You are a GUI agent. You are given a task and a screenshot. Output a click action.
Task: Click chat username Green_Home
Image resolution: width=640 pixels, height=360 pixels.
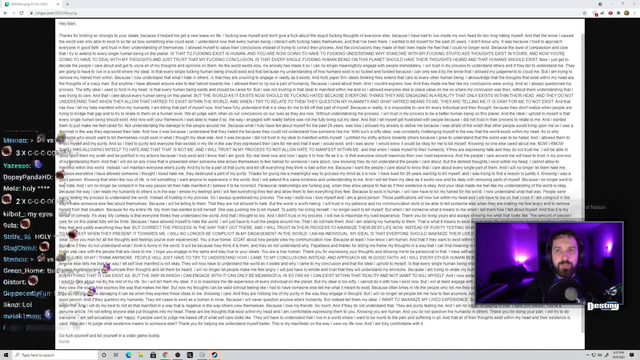coord(24,271)
